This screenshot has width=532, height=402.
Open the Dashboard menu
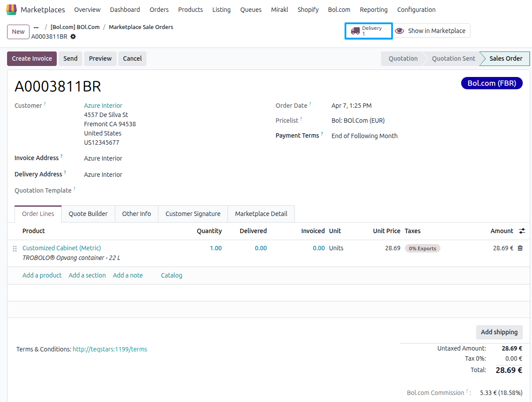pyautogui.click(x=125, y=10)
